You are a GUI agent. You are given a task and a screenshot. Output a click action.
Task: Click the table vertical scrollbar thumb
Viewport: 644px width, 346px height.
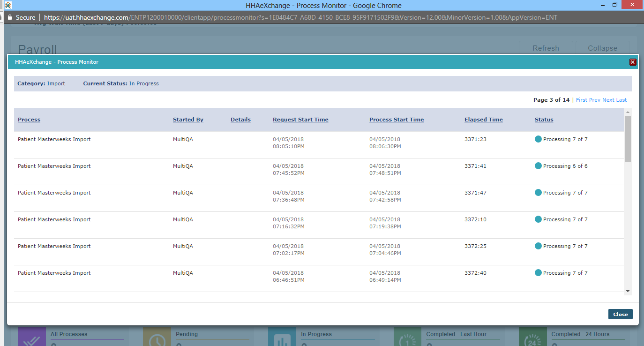tap(628, 138)
